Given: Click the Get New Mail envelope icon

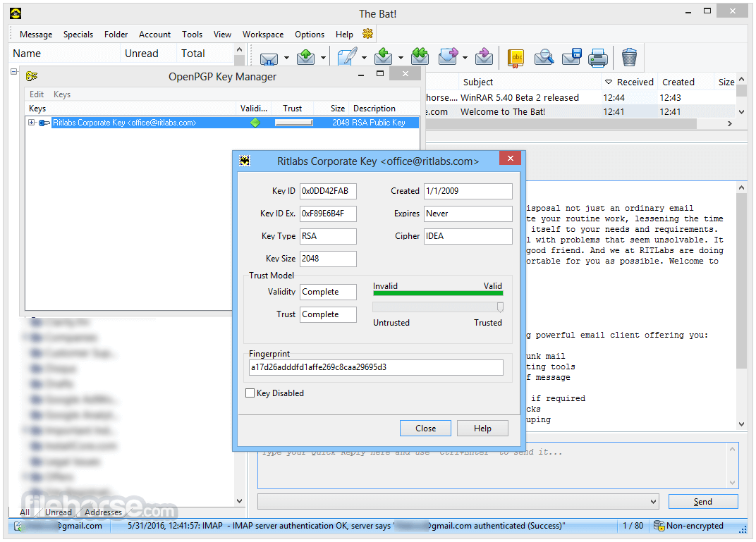Looking at the screenshot, I should coord(269,58).
